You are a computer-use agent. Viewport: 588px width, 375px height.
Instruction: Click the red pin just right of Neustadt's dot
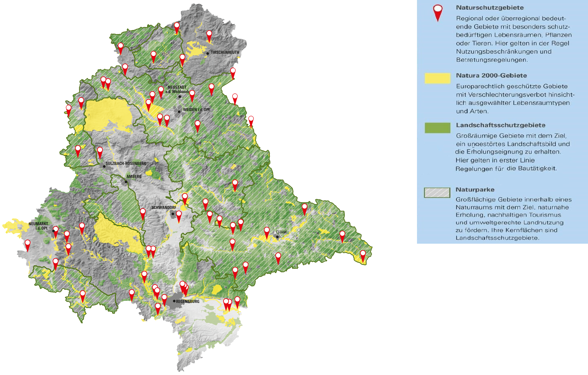tap(192, 96)
